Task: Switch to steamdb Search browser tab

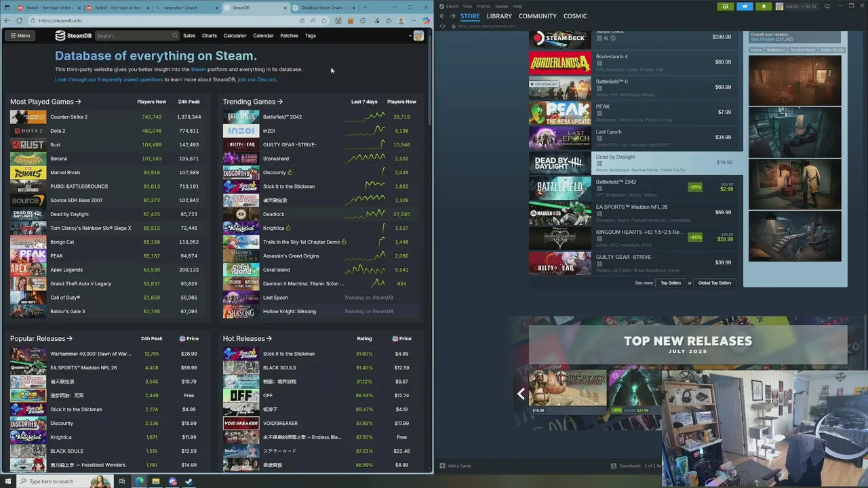Action: [186, 7]
